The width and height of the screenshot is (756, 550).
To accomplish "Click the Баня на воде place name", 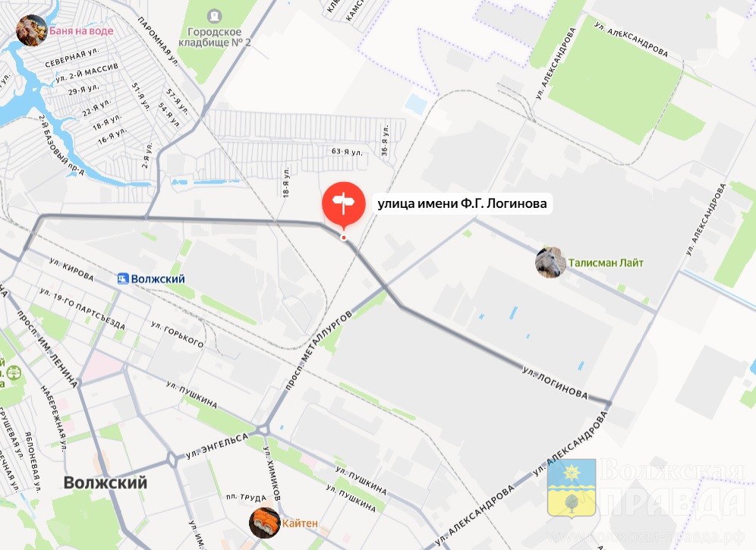I will [81, 31].
